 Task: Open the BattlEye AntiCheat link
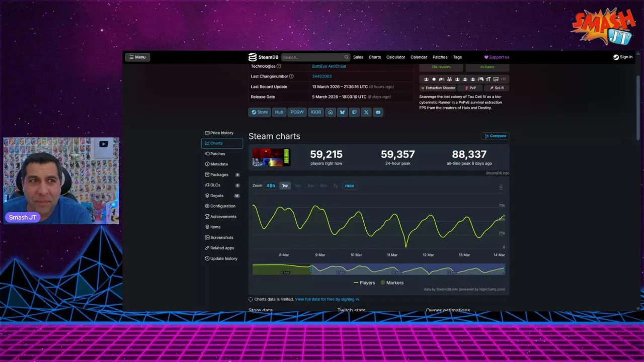[x=329, y=66]
